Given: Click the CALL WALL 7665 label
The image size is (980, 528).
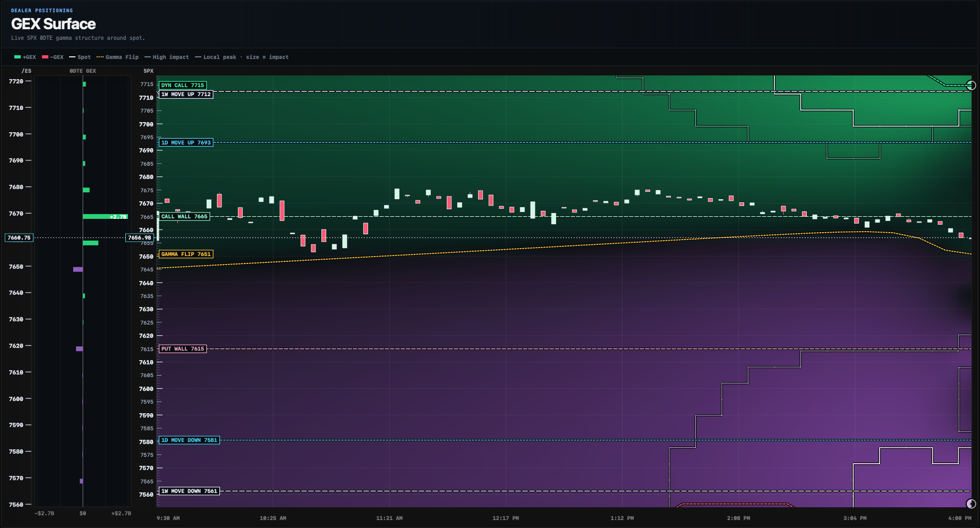Looking at the screenshot, I should coord(184,216).
